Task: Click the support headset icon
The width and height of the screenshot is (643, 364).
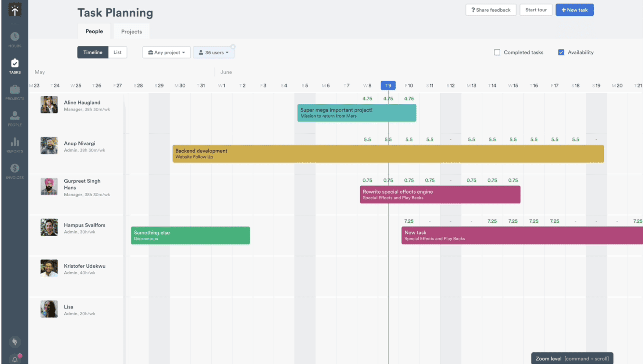Action: (x=14, y=342)
